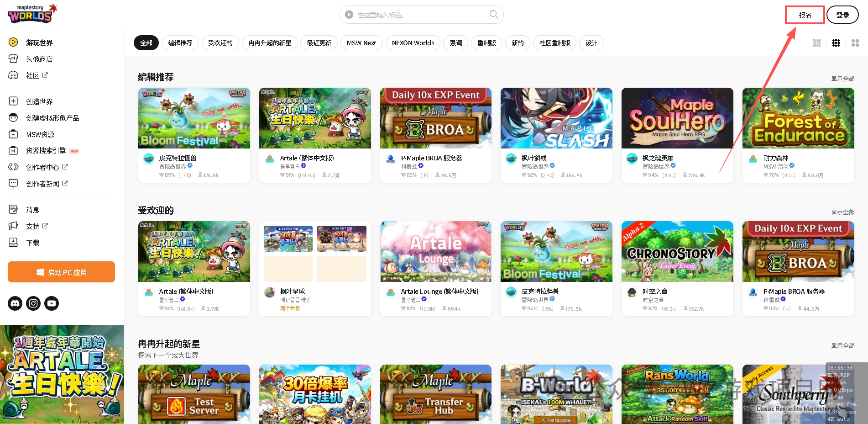Open the Maple SoulHero world thumbnail
The height and width of the screenshot is (424, 868).
point(677,118)
